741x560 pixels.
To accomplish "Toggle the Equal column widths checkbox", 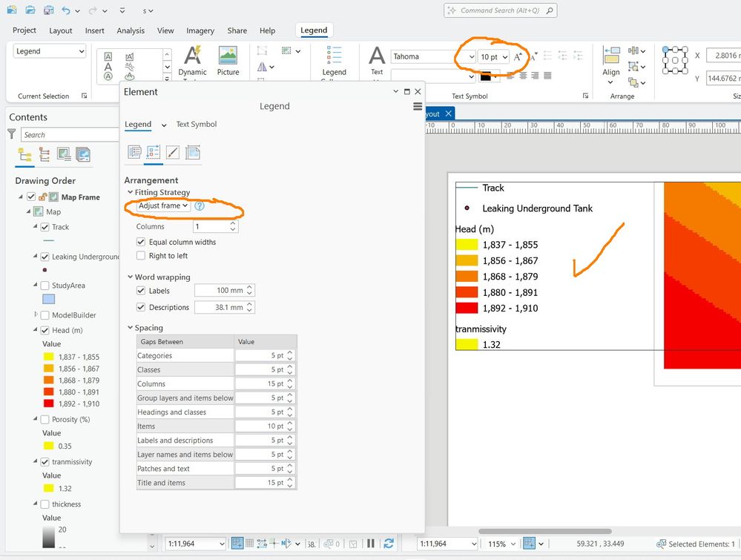I will 141,242.
